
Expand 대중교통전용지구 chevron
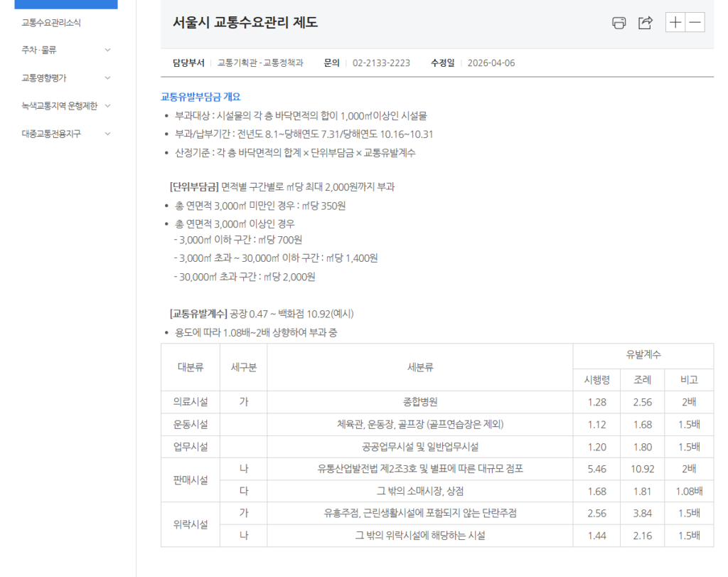click(108, 133)
